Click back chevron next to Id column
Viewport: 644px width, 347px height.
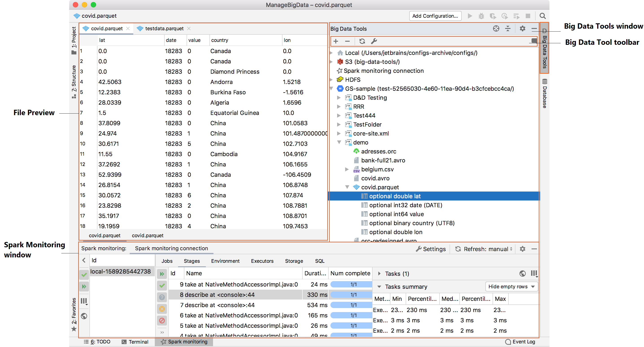pos(84,260)
